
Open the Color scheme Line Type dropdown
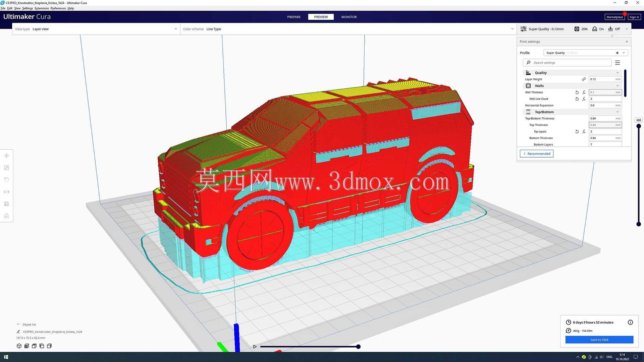tap(348, 29)
